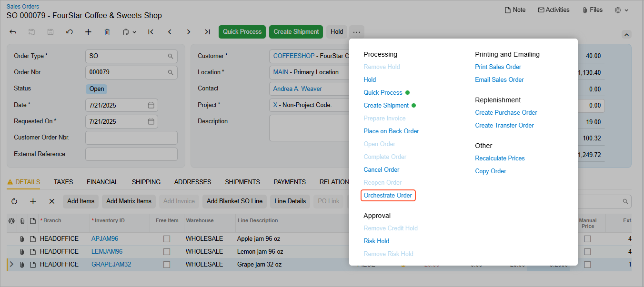Open calendar picker for Date field

pos(151,105)
